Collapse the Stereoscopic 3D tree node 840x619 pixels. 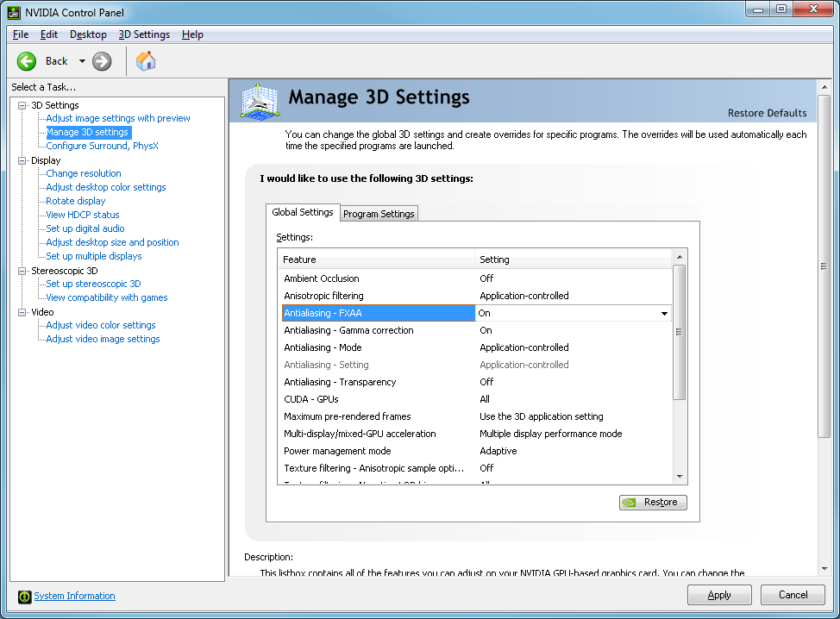tap(22, 271)
